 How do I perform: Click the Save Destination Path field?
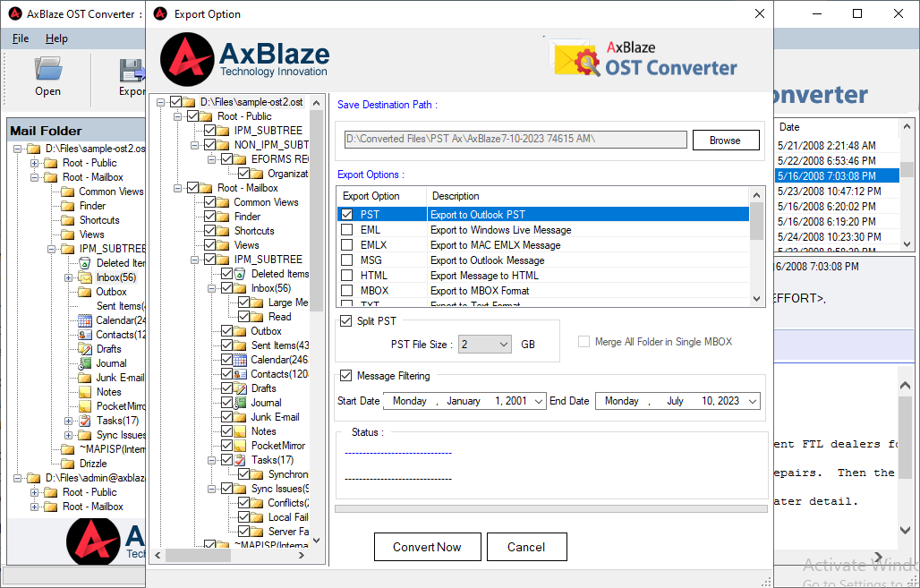515,140
